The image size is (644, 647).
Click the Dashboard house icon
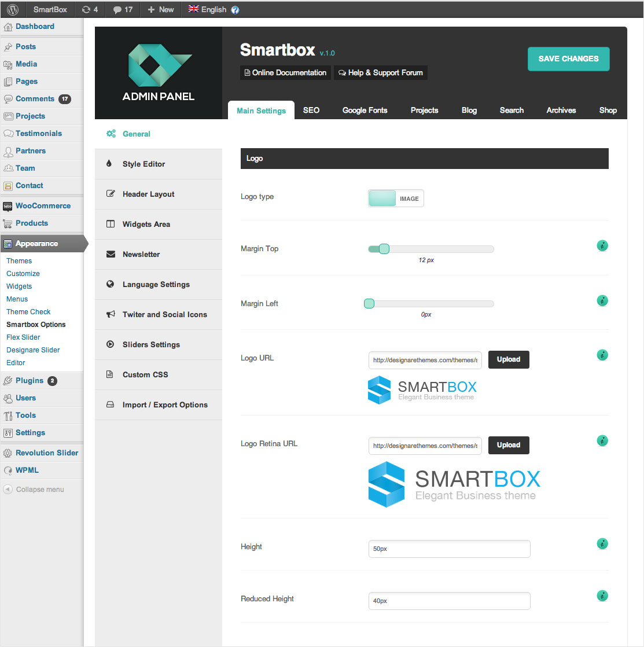tap(8, 27)
